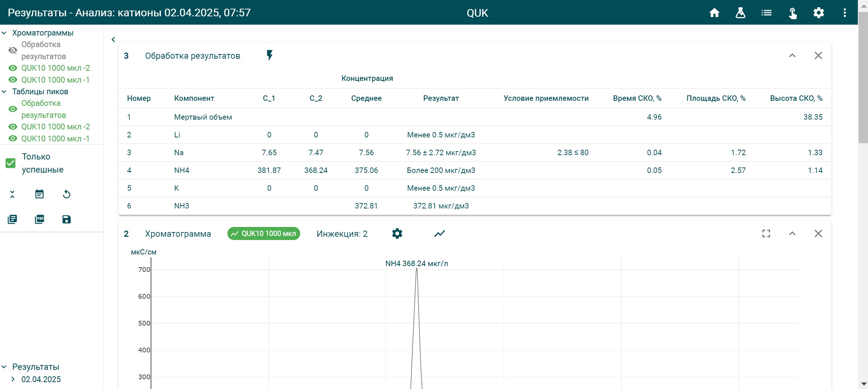This screenshot has width=868, height=389.
Task: Click the reset rotate icon in sidebar
Action: [67, 194]
